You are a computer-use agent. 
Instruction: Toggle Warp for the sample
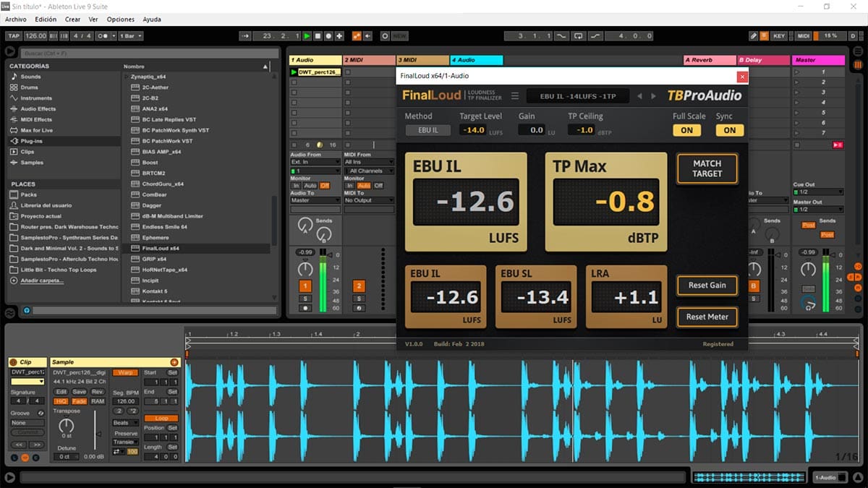[x=125, y=372]
